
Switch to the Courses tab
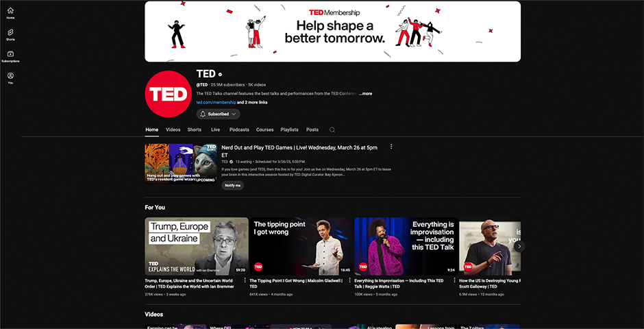[265, 130]
